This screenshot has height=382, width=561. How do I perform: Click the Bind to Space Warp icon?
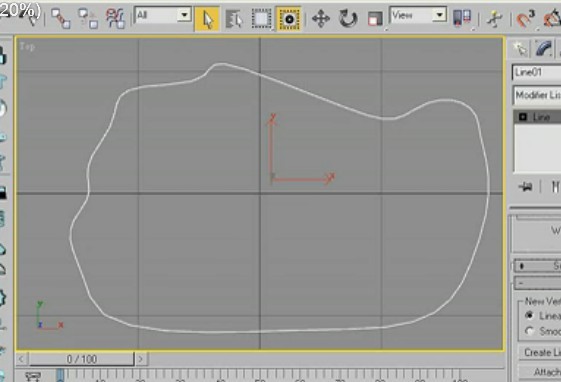[115, 19]
